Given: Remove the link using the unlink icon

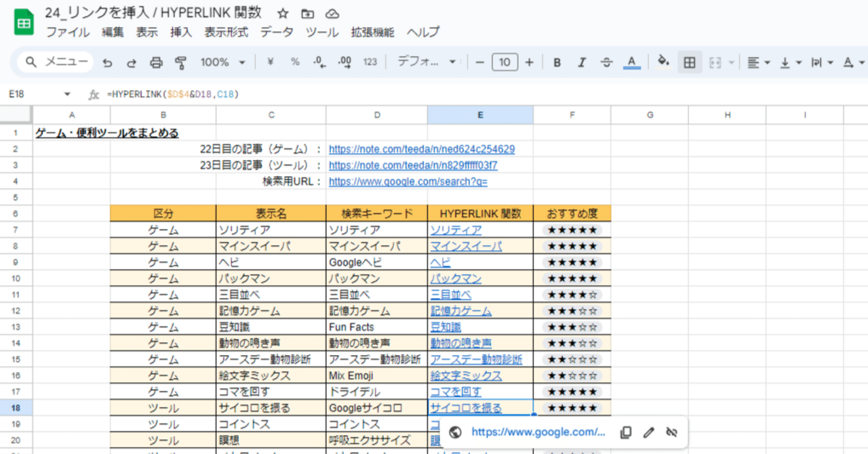Looking at the screenshot, I should (x=671, y=432).
